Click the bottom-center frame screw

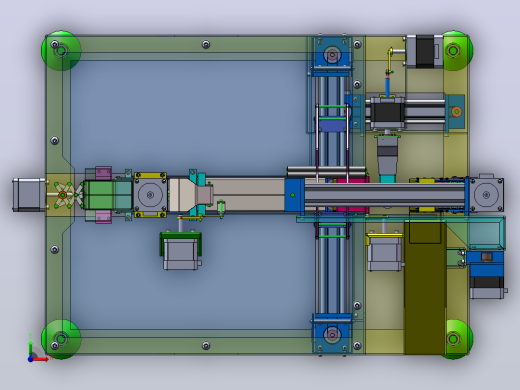[x=206, y=345]
